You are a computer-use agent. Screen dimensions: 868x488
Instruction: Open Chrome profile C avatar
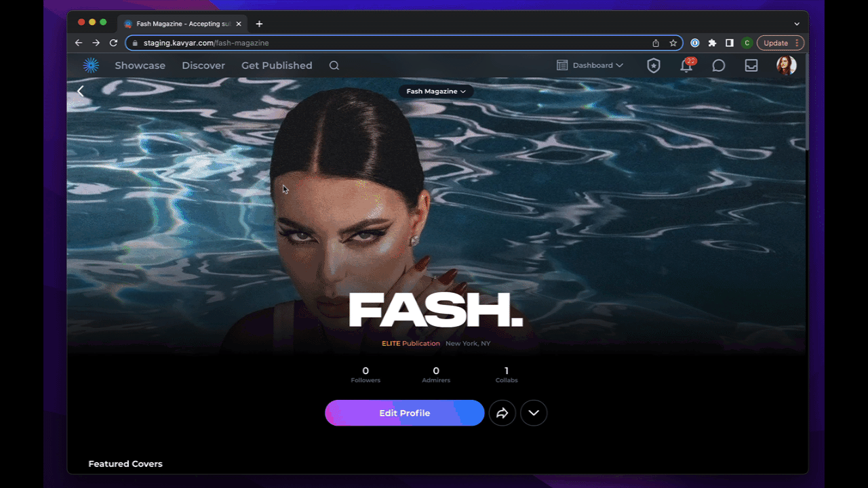747,43
